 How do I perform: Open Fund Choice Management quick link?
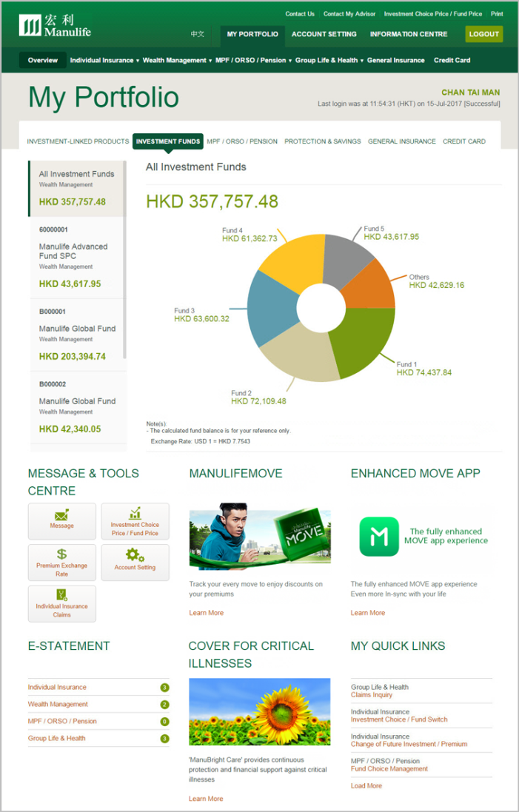pyautogui.click(x=389, y=769)
